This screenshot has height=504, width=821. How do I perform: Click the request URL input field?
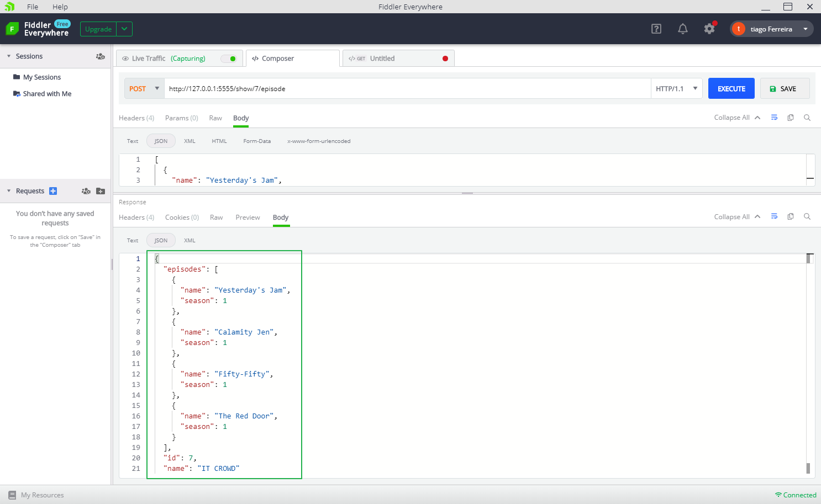[x=407, y=88]
